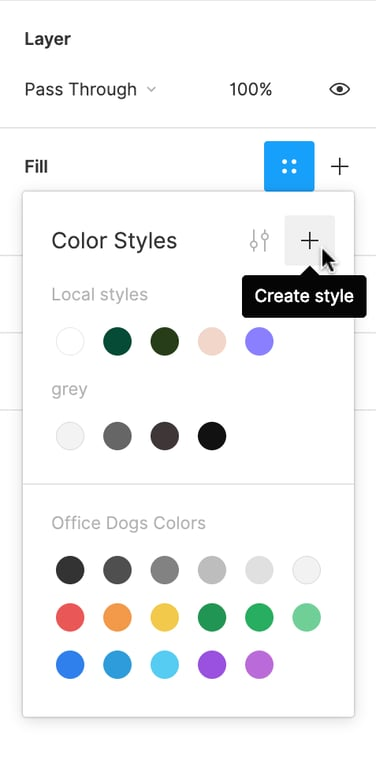
Task: Toggle layer visibility eye icon
Action: (339, 89)
